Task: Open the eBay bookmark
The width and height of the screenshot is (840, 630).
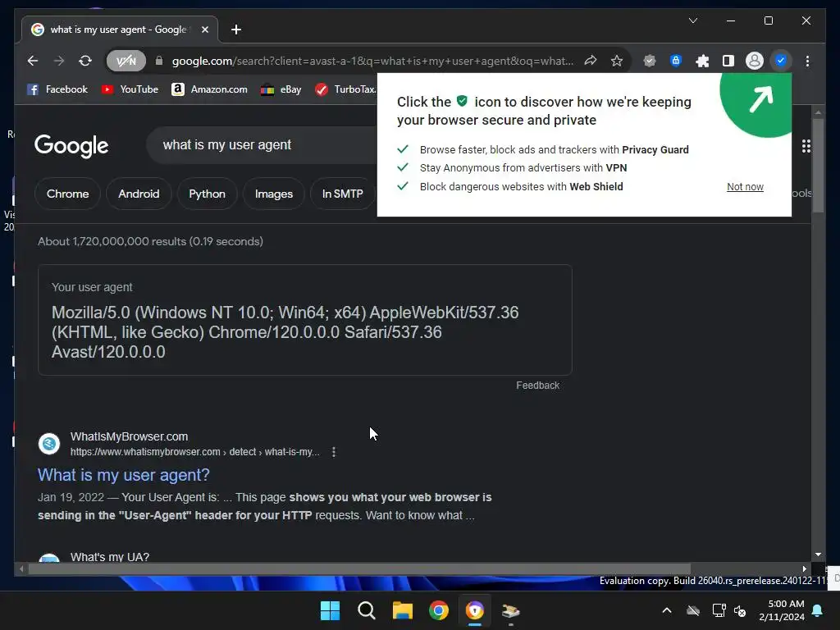Action: coord(281,89)
